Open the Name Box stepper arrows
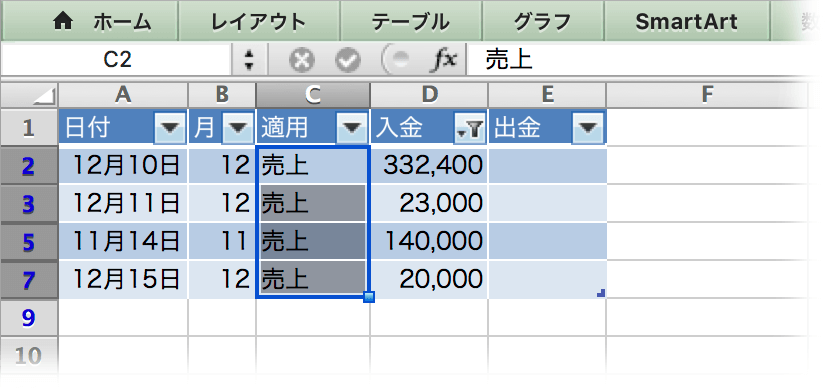The width and height of the screenshot is (827, 388). click(x=249, y=60)
